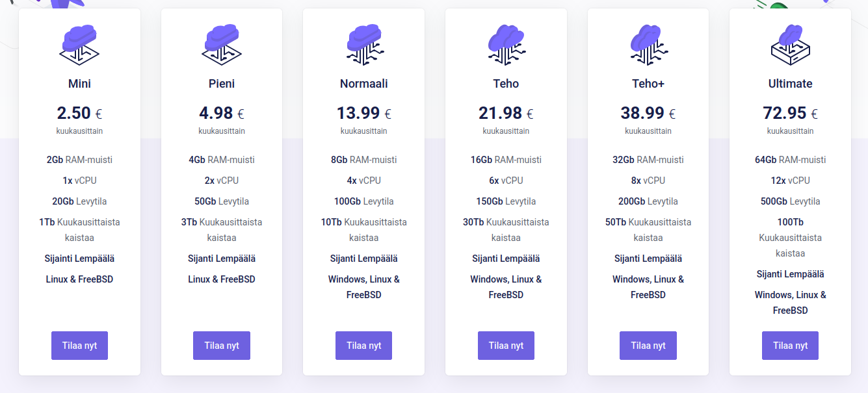This screenshot has height=393, width=868.
Task: Click the Pieni plan cloud icon
Action: coord(222,44)
